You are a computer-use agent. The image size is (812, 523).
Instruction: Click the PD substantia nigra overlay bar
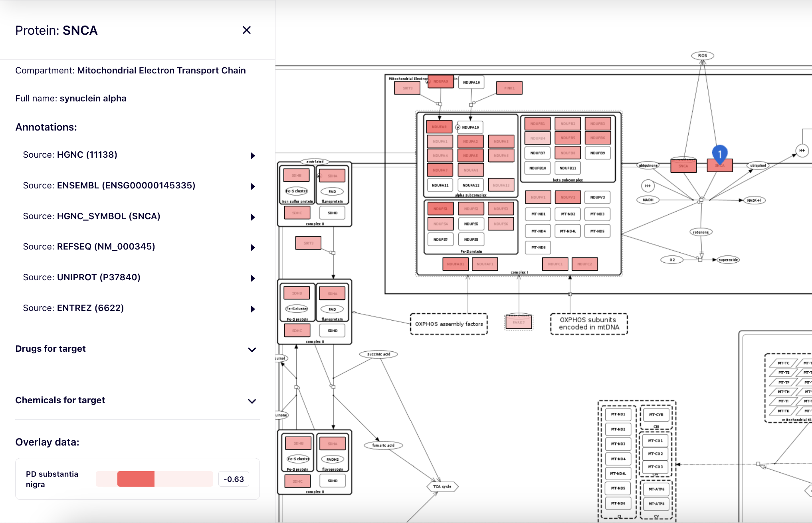tap(154, 479)
